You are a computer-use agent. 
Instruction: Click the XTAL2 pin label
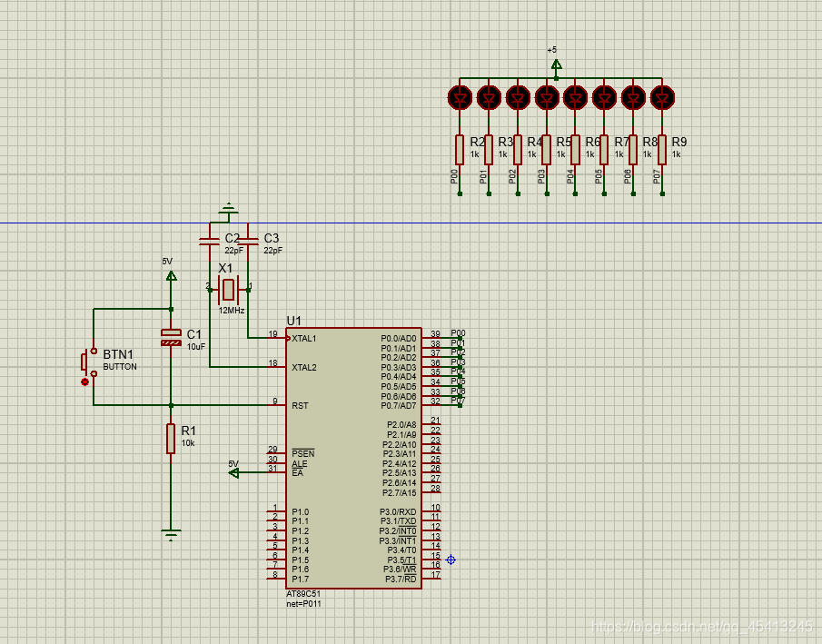pyautogui.click(x=304, y=367)
